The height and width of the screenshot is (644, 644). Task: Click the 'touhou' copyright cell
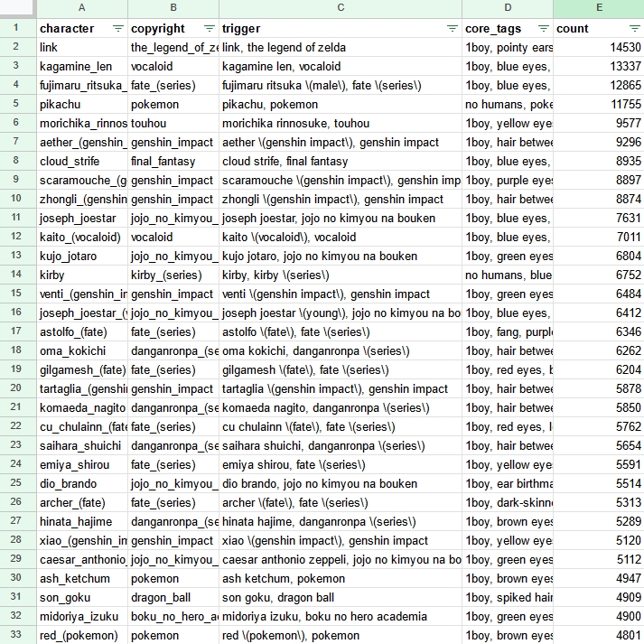tap(173, 124)
